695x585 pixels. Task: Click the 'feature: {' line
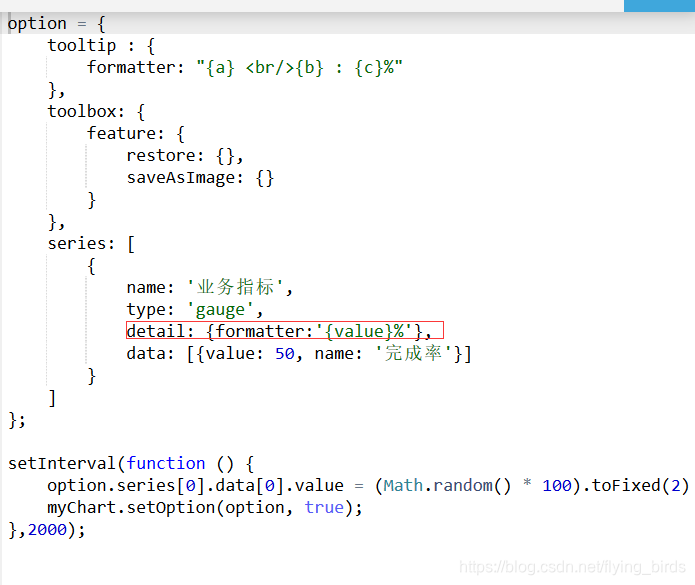pyautogui.click(x=136, y=133)
